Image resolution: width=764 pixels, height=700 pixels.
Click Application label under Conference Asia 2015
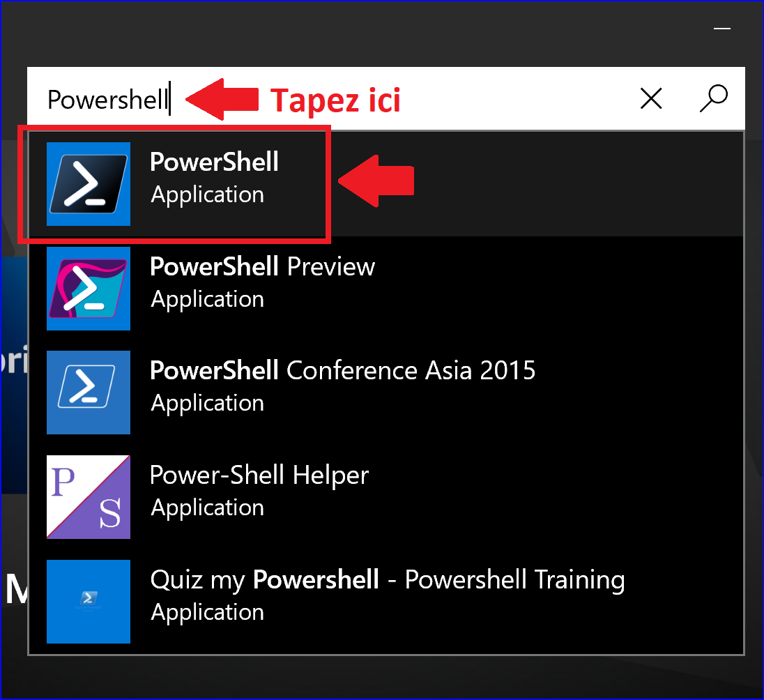(208, 404)
